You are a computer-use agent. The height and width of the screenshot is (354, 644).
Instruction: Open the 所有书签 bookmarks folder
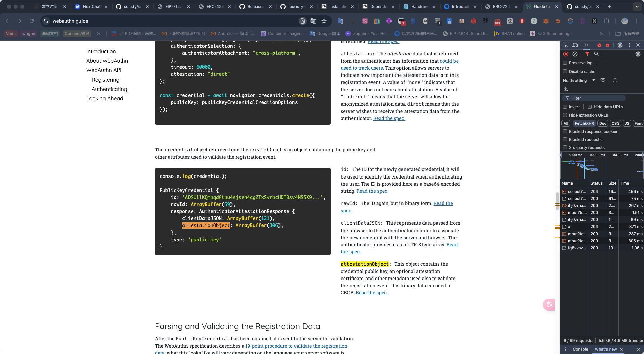click(627, 34)
